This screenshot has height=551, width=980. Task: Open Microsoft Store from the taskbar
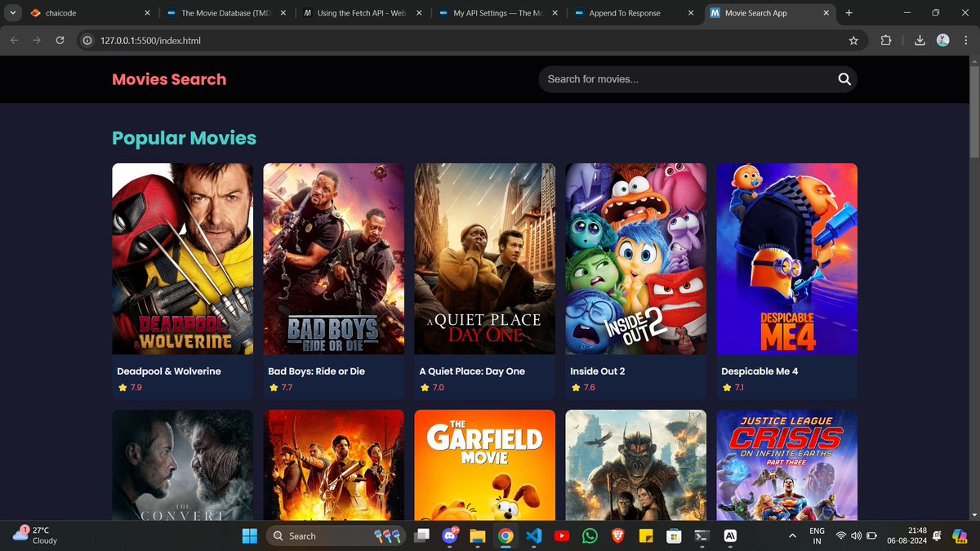[x=673, y=535]
